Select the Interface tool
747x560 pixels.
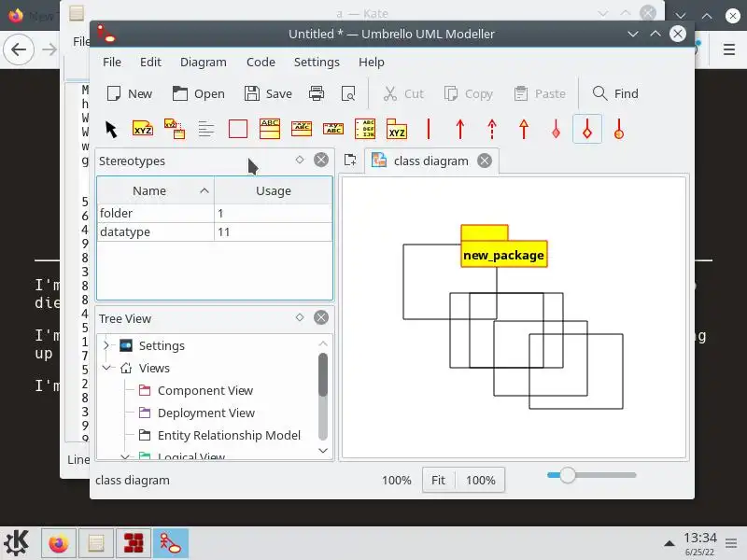pos(302,129)
